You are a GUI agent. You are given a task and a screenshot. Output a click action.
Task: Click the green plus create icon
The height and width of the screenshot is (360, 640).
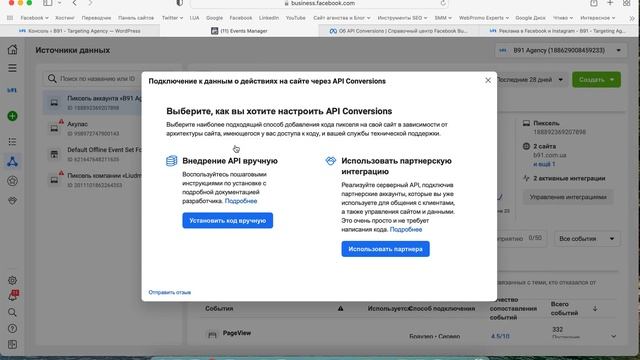click(12, 116)
